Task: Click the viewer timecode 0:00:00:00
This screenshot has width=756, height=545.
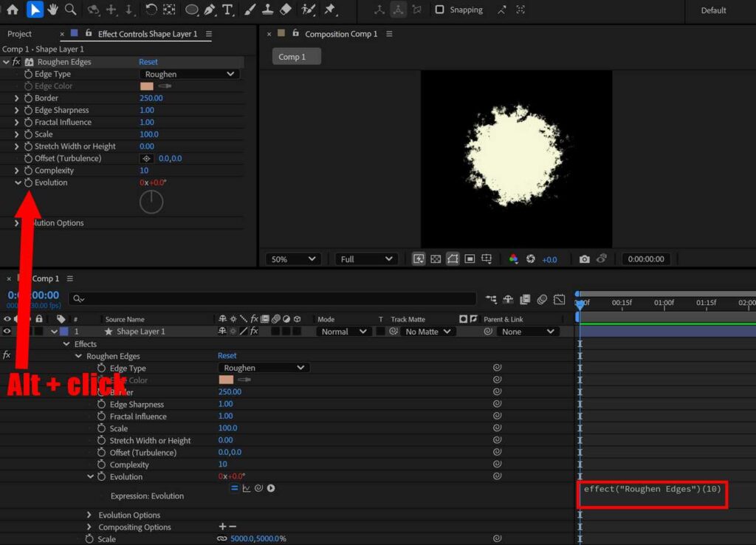Action: (645, 259)
